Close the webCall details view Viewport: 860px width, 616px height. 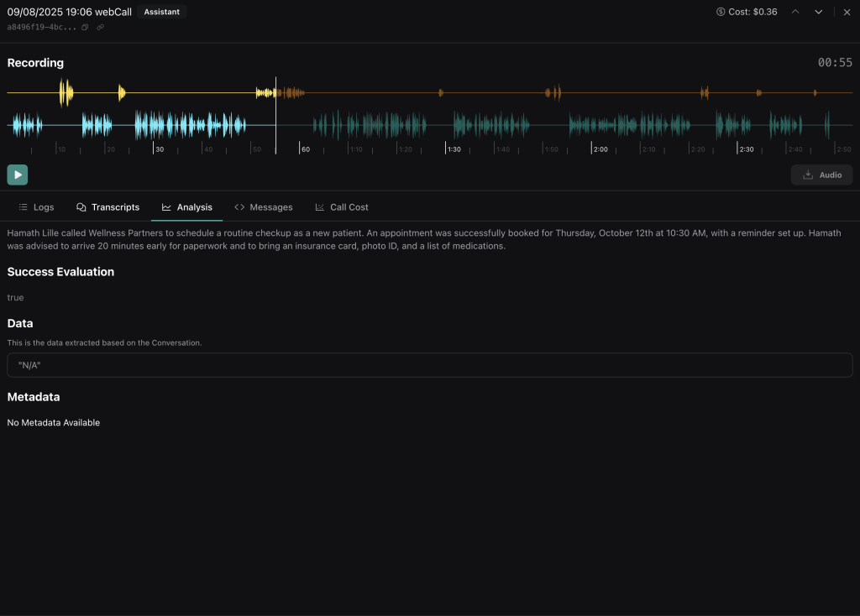847,12
